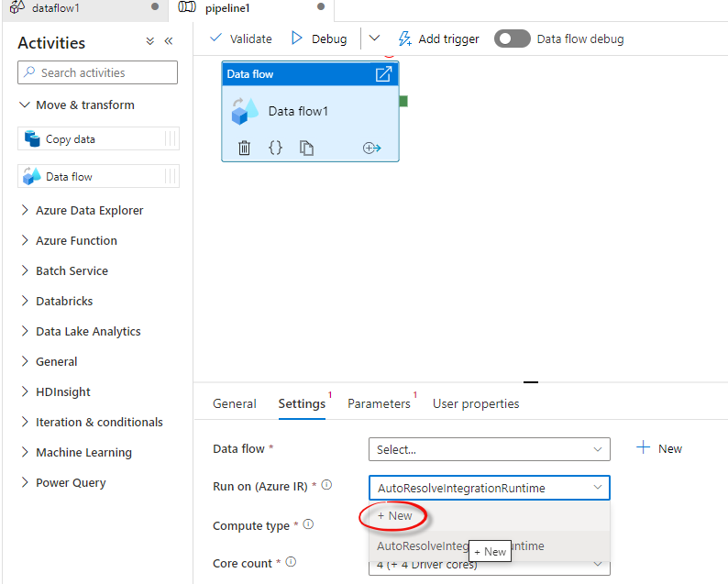Click the Copy data activity label
728x584 pixels.
(70, 138)
